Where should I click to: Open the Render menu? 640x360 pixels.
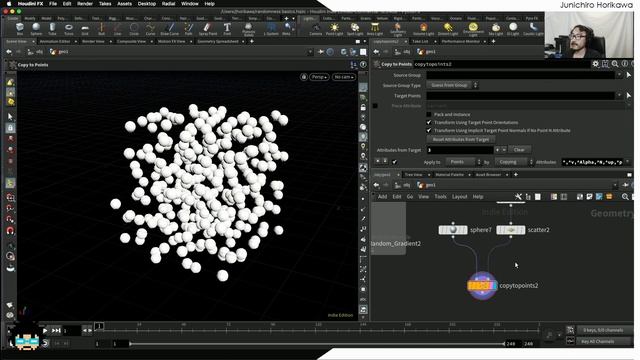coord(85,4)
